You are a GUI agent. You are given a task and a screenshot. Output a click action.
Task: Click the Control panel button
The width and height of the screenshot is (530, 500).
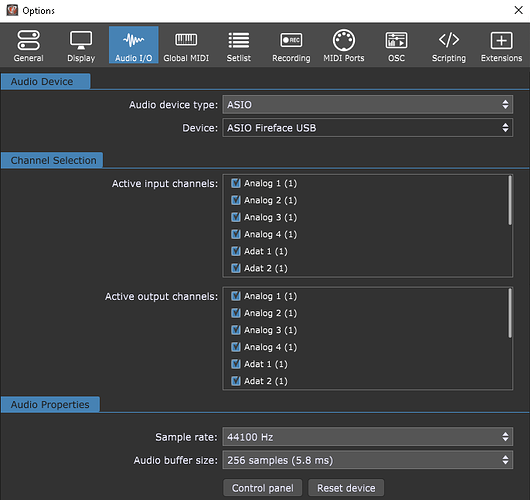coord(263,488)
